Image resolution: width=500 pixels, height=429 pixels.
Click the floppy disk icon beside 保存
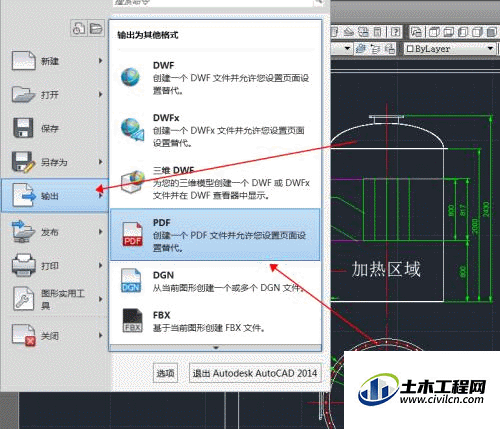[23, 128]
